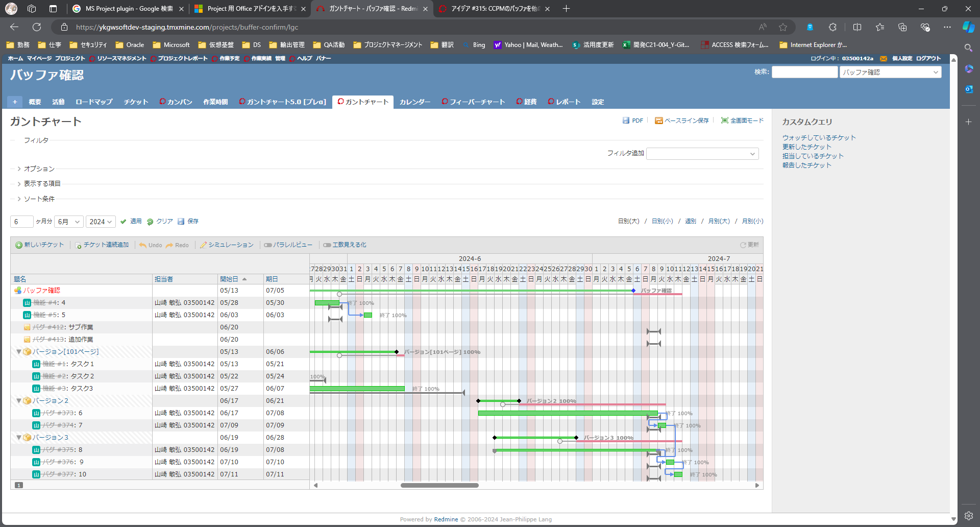Click the orange ベースライン保存 icon
The width and height of the screenshot is (980, 527).
click(x=659, y=121)
